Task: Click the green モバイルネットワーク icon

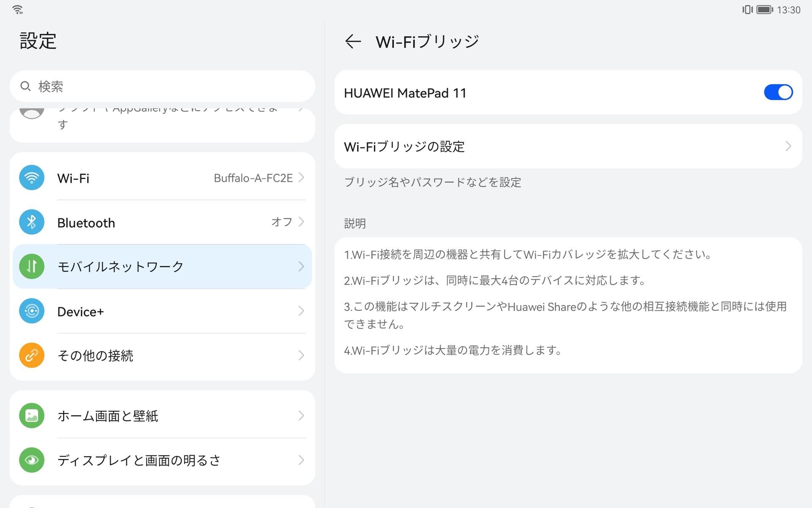Action: (32, 266)
